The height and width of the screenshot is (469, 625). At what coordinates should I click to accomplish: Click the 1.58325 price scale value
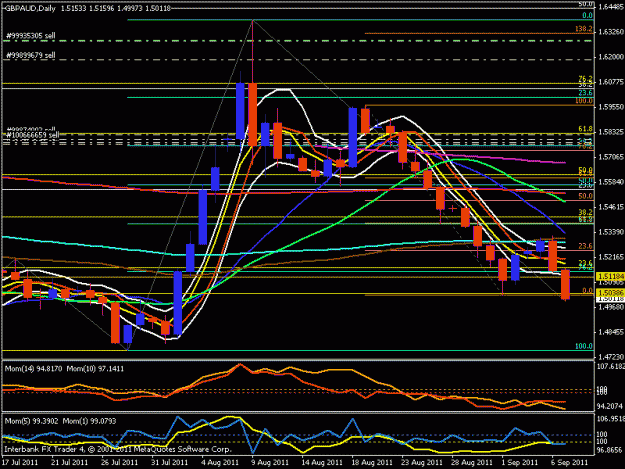(611, 132)
